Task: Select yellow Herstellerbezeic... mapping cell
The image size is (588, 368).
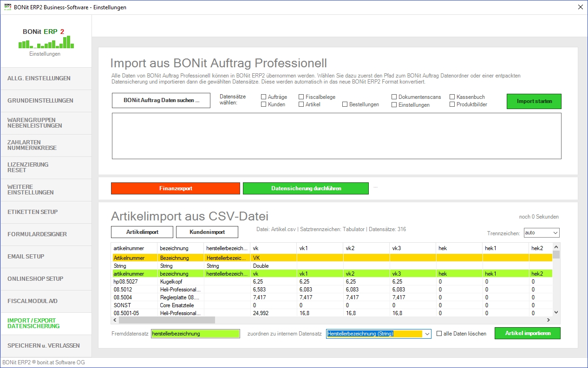Action: tap(227, 258)
